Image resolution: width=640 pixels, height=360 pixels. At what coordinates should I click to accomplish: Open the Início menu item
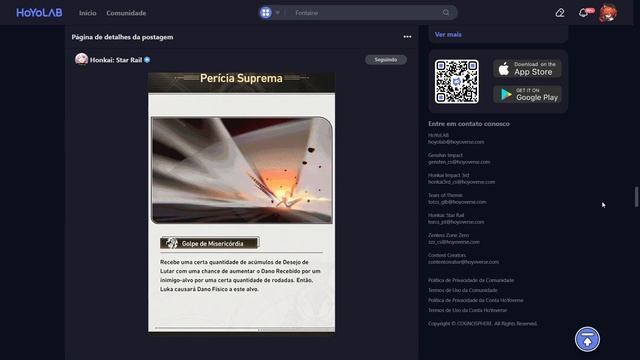coord(87,13)
